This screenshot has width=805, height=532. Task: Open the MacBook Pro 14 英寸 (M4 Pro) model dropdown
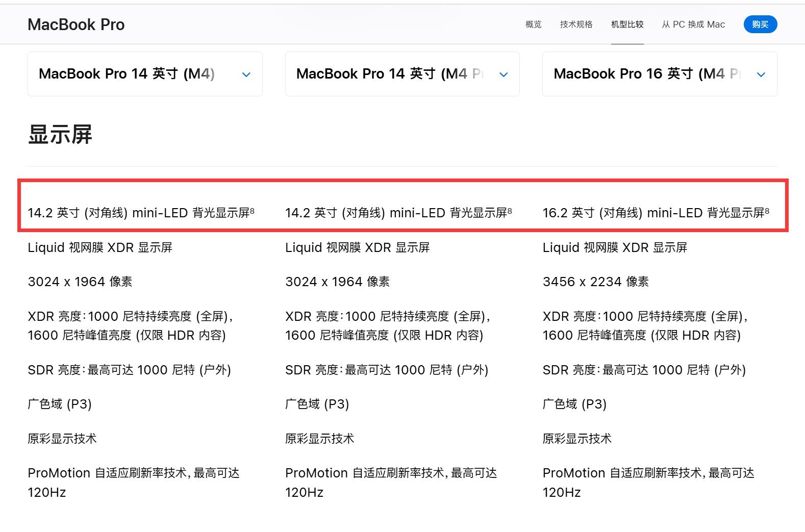click(x=402, y=74)
